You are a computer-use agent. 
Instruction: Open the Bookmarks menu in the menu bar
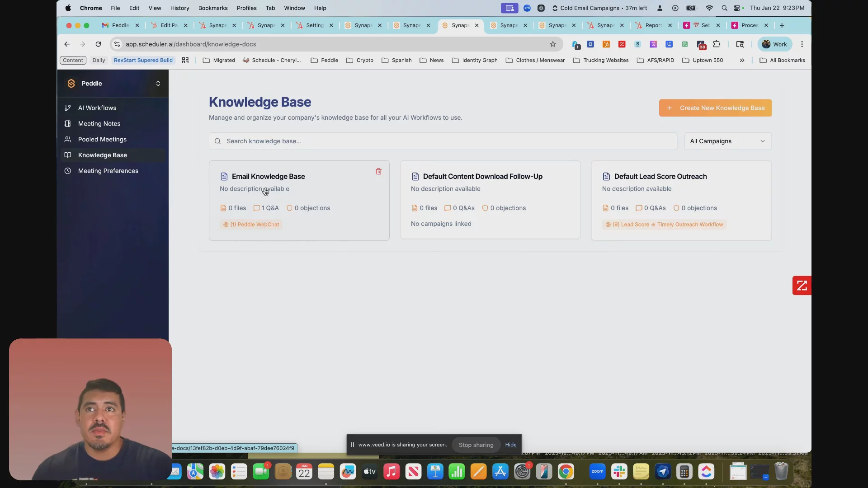coord(212,8)
